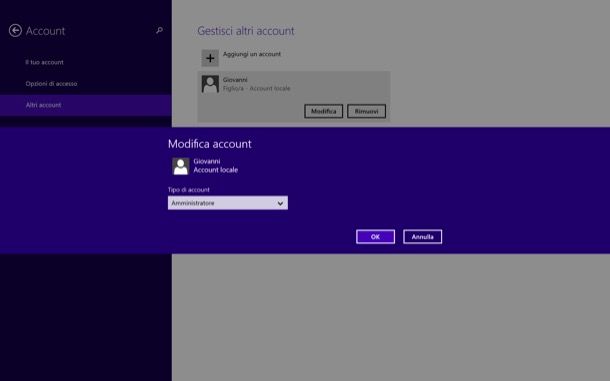The image size is (610, 381).
Task: Open "Opzioni di accesso" in sidebar
Action: click(x=51, y=84)
